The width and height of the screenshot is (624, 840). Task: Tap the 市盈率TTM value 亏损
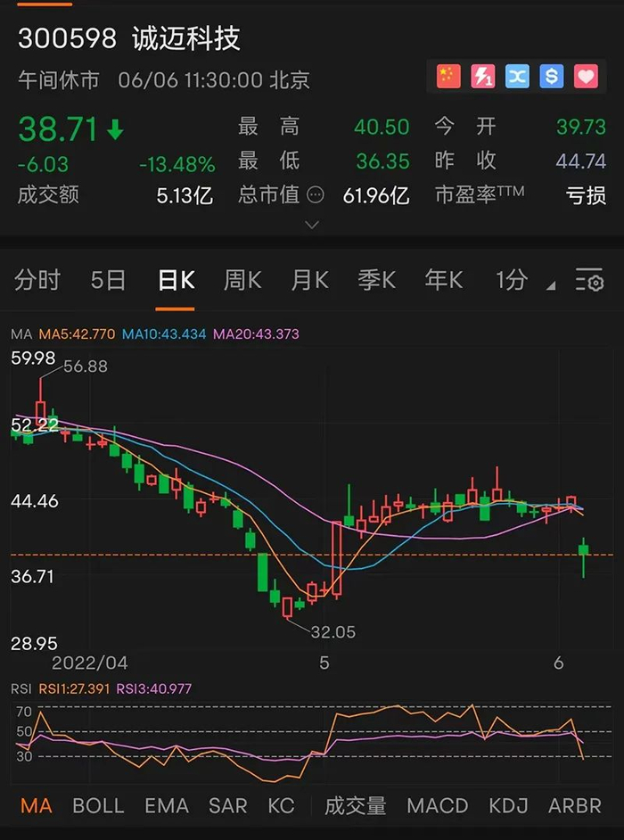[586, 196]
